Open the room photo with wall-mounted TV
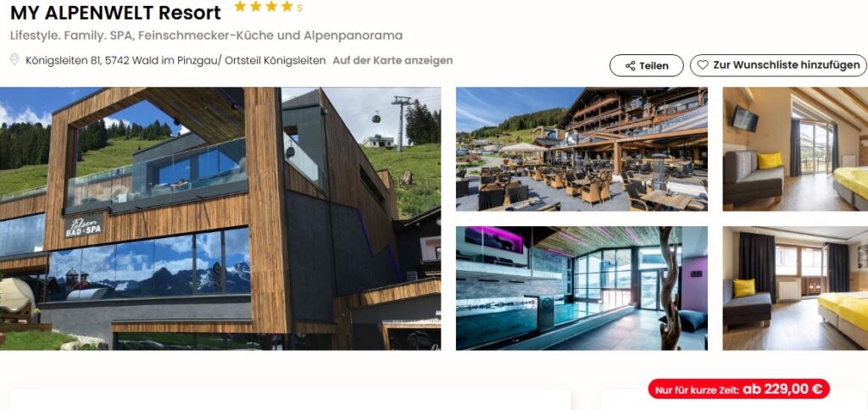Screen dimensions: 868x410 click(795, 149)
